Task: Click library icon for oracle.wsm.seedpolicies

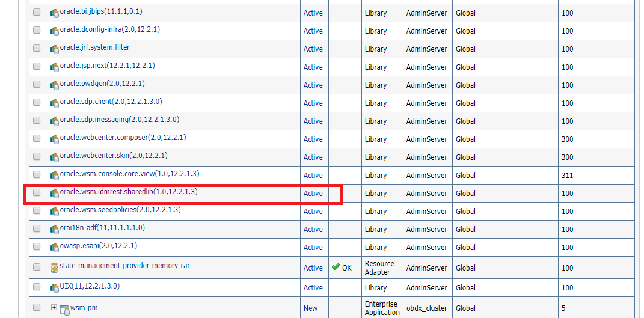Action: tap(54, 212)
